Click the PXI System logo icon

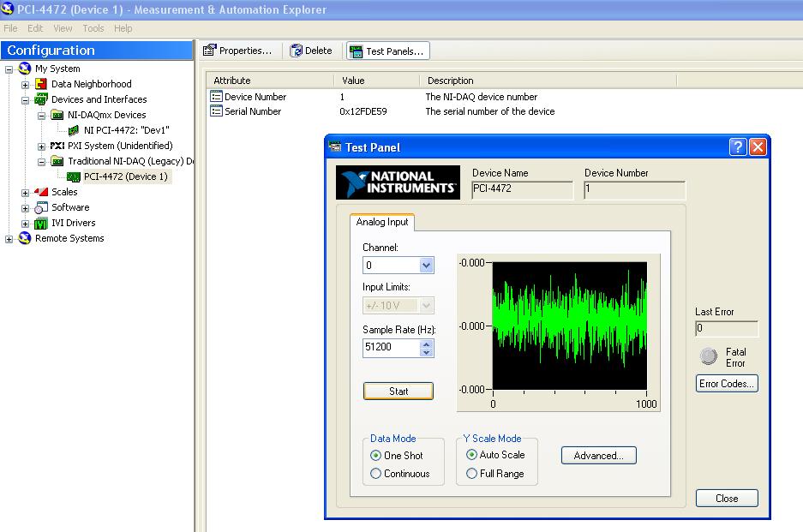(57, 146)
